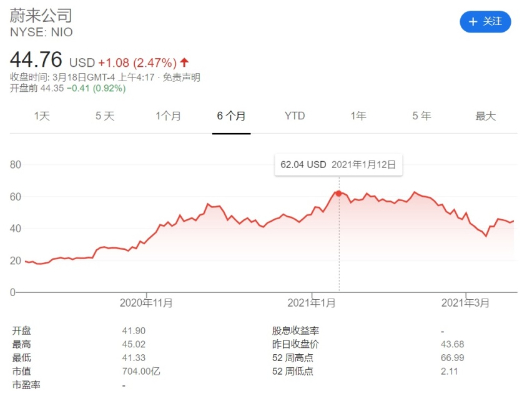Image resolution: width=532 pixels, height=401 pixels.
Task: Select the 5 年 range tab
Action: [421, 116]
